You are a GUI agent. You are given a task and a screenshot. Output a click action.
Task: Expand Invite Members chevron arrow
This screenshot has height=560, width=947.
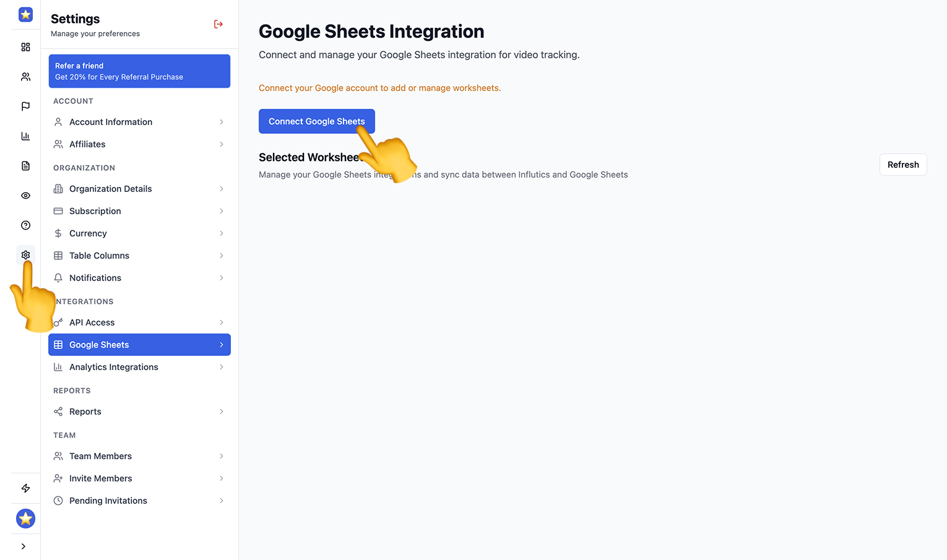click(222, 478)
